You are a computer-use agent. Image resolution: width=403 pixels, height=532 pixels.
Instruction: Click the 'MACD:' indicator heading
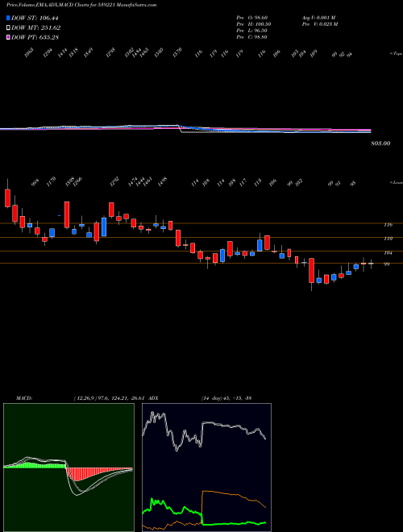click(x=23, y=397)
